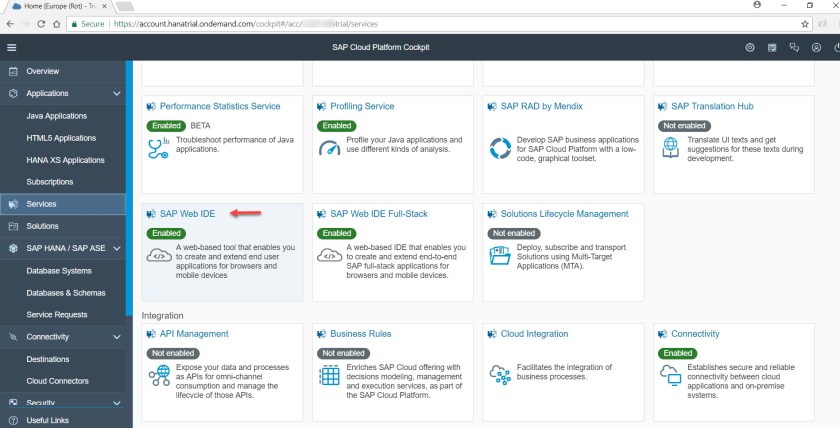Bookmark page with the star icon
This screenshot has width=840, height=428.
point(806,22)
